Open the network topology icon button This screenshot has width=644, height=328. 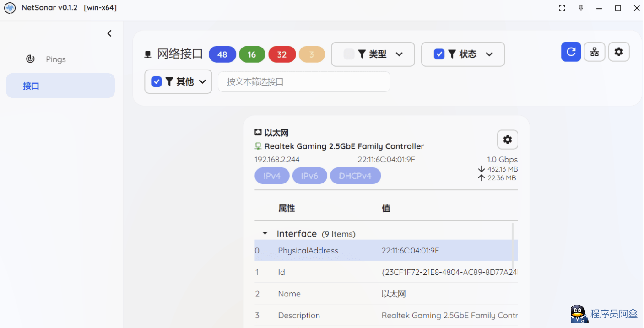pos(594,52)
